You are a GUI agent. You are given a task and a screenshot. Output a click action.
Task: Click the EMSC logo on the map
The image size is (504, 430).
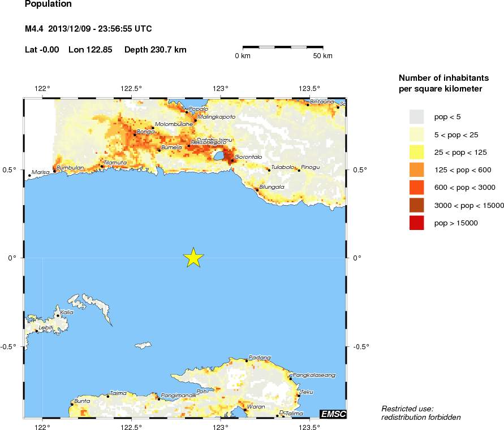(x=333, y=414)
